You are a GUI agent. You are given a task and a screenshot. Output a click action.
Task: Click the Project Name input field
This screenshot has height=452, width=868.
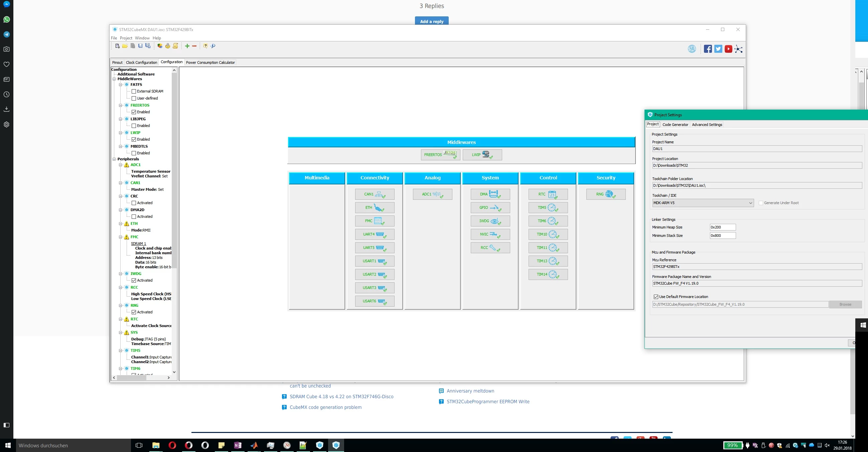(x=757, y=149)
